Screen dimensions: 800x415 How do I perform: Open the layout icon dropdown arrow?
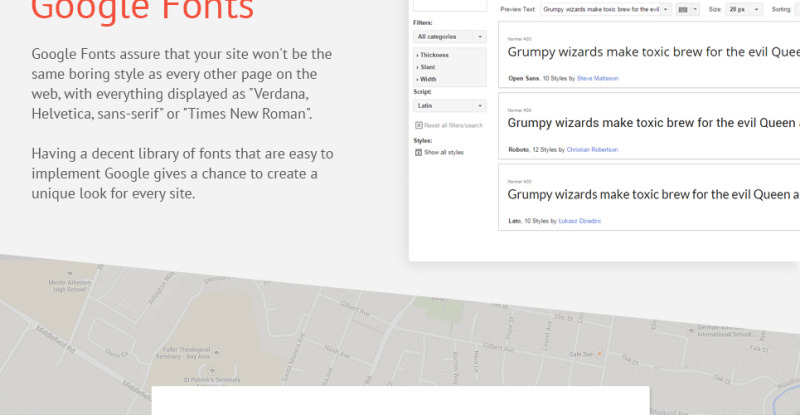pos(695,10)
